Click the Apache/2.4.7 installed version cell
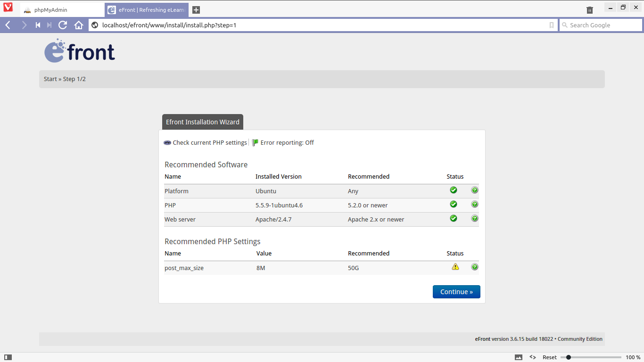644x362 pixels. (x=273, y=219)
